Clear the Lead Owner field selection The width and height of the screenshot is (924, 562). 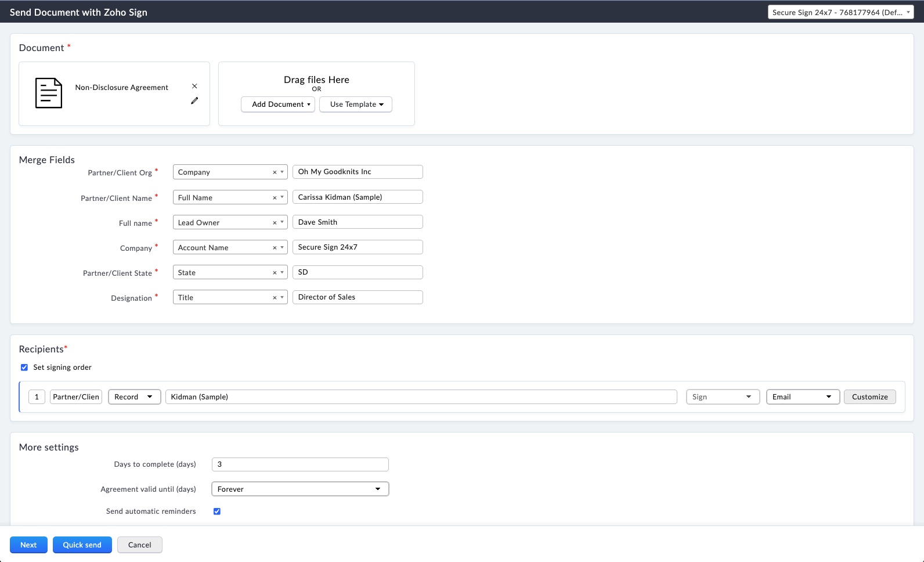pos(275,223)
